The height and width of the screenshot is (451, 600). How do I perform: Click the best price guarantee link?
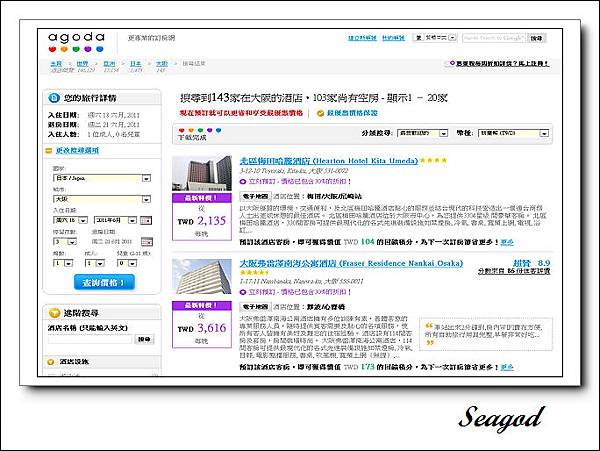tap(352, 113)
